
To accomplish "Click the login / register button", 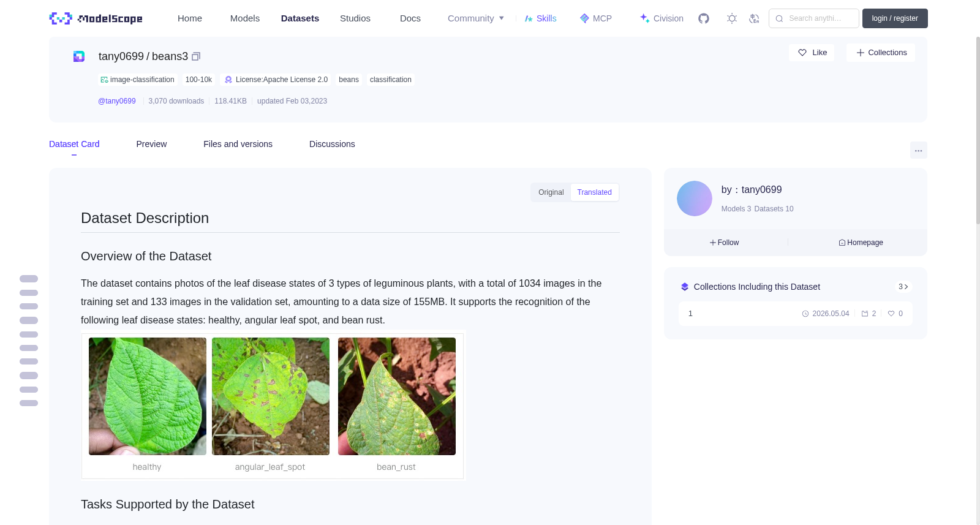I will 895,18.
